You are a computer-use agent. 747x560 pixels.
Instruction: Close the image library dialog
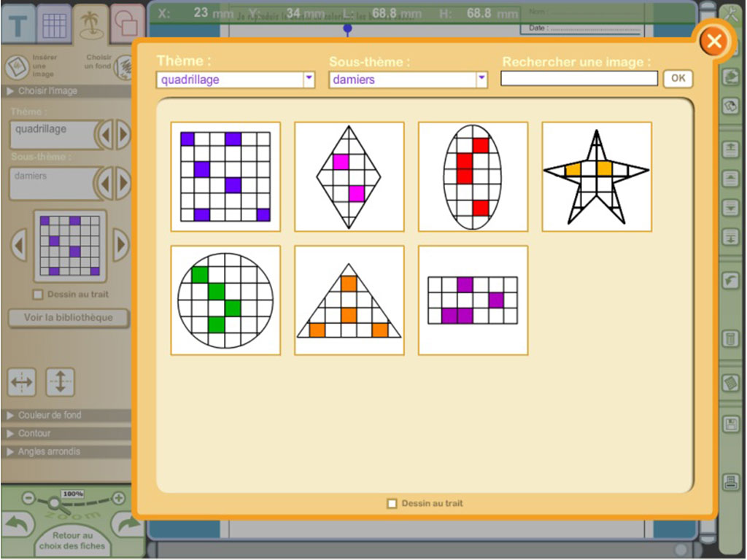click(714, 42)
